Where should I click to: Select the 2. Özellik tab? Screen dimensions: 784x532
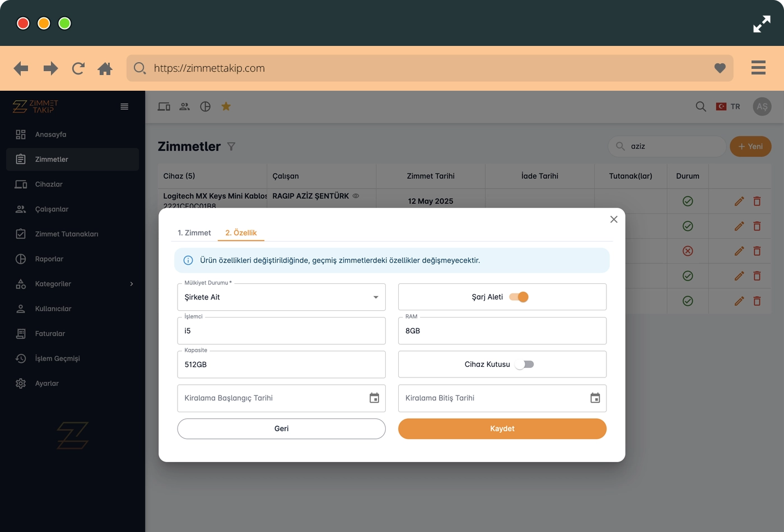(241, 233)
